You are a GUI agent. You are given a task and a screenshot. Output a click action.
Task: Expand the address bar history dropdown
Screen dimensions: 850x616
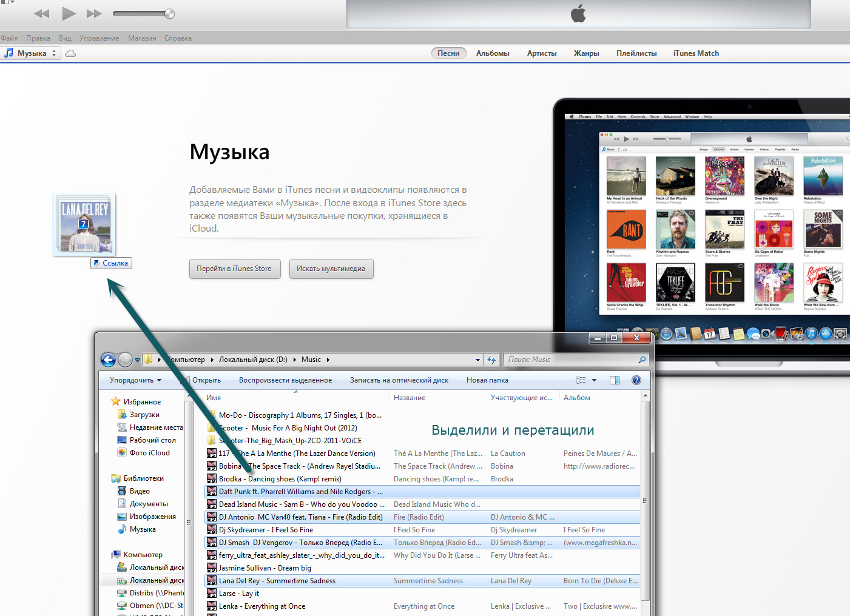pyautogui.click(x=477, y=360)
